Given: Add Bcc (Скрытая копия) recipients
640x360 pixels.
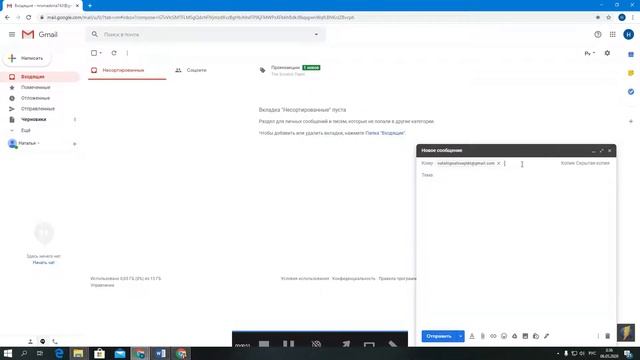Looking at the screenshot, I should tap(593, 163).
